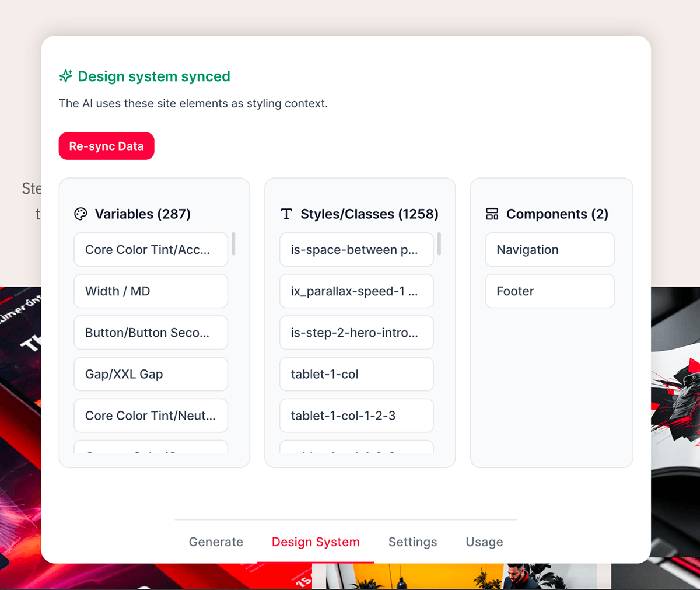The width and height of the screenshot is (700, 590).
Task: Select the "Gap/XXL Gap" variable
Action: point(150,374)
